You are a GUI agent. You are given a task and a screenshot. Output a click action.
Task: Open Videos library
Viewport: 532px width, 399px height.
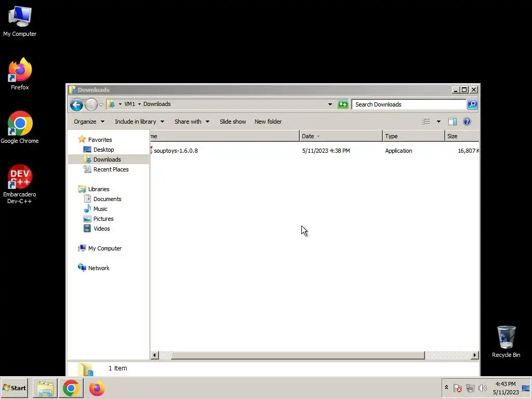click(101, 229)
